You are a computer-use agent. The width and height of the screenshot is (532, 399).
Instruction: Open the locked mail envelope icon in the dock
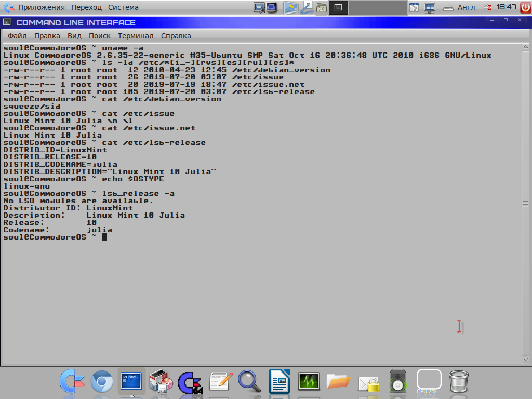(368, 383)
